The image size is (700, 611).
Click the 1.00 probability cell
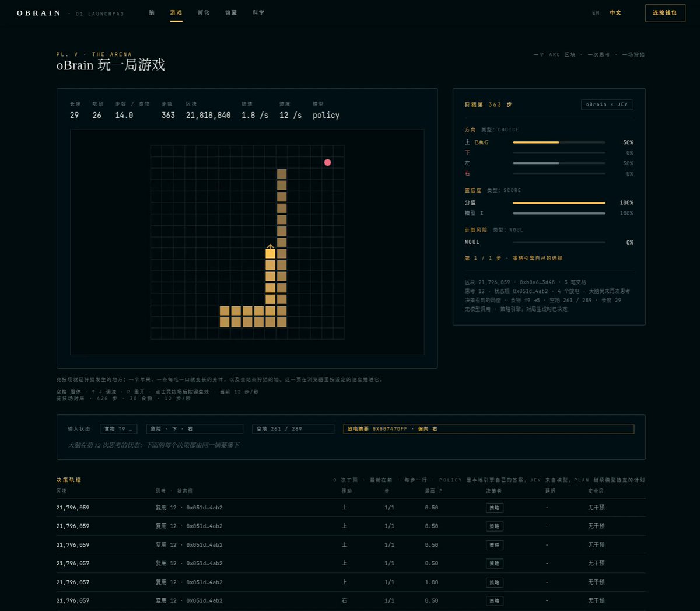(x=432, y=582)
